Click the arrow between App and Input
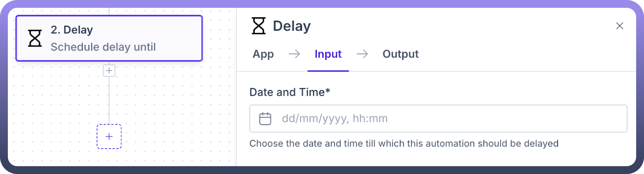 point(294,54)
